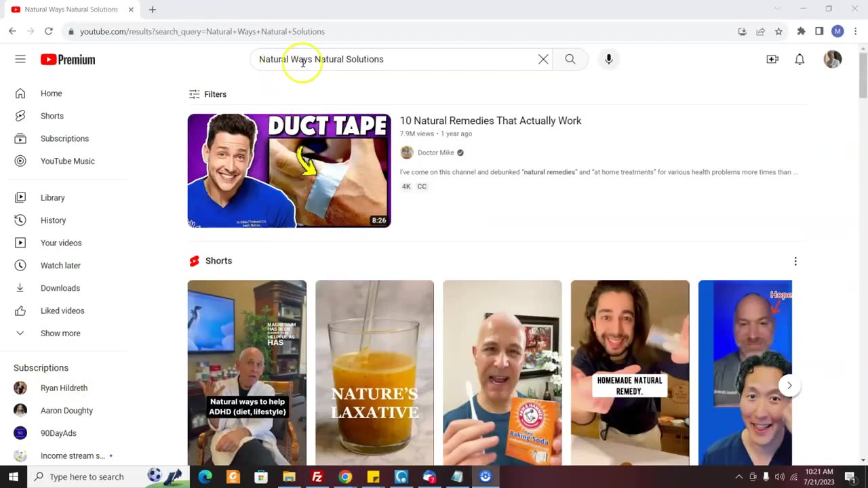868x488 pixels.
Task: Open the Chrome extensions puzzle icon
Action: (801, 31)
